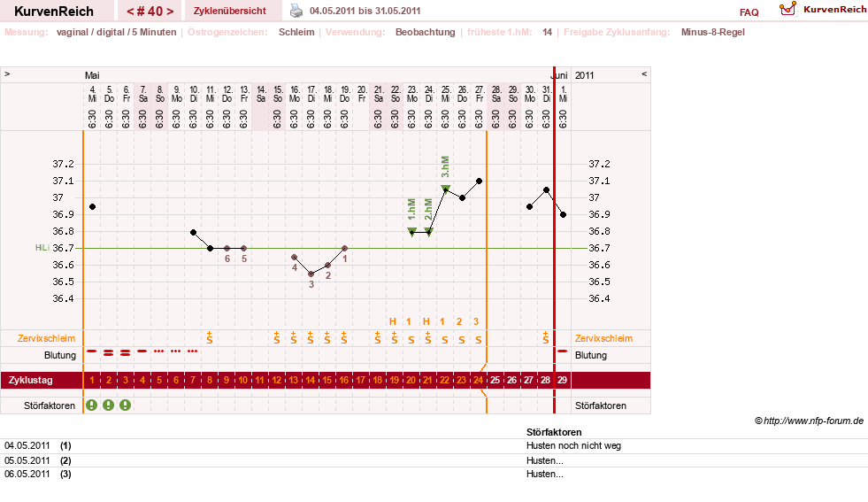Click the 'Schleim' Östrogenzeichen value
This screenshot has width=868, height=502.
point(296,32)
